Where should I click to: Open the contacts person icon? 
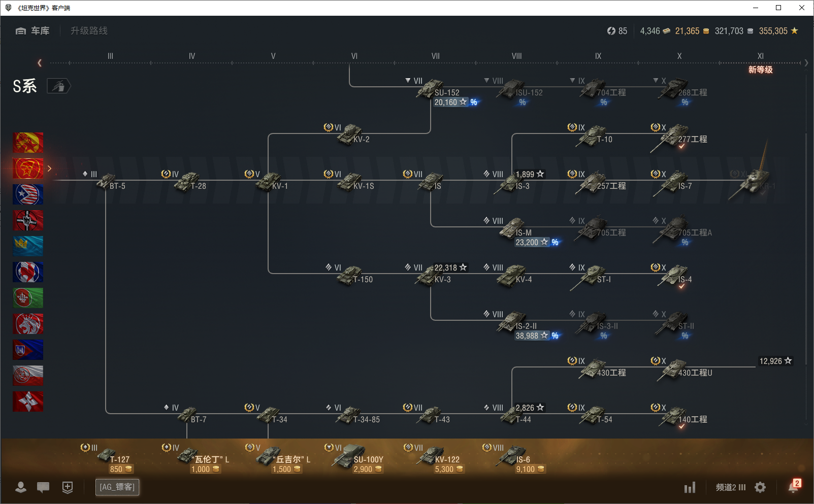[x=21, y=487]
